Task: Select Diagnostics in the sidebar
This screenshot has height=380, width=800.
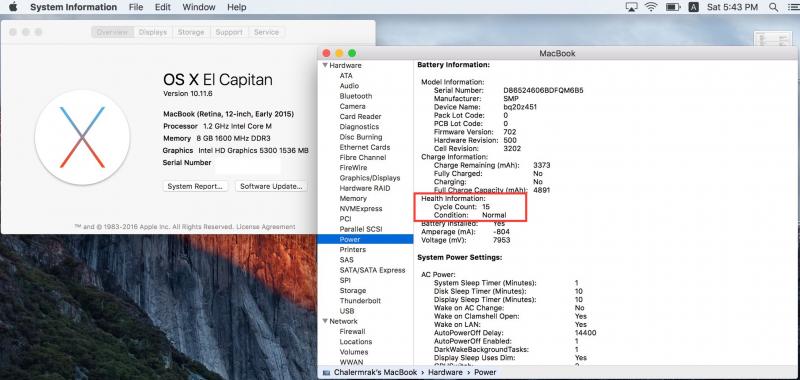Action: point(359,126)
